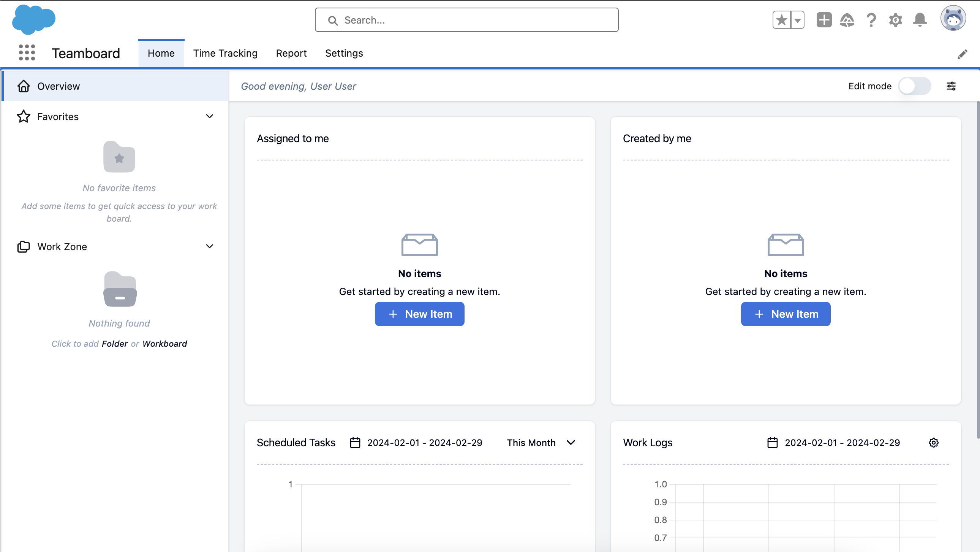Click the Workboard link in Work Zone
Screen dimensions: 980x552
pos(164,343)
